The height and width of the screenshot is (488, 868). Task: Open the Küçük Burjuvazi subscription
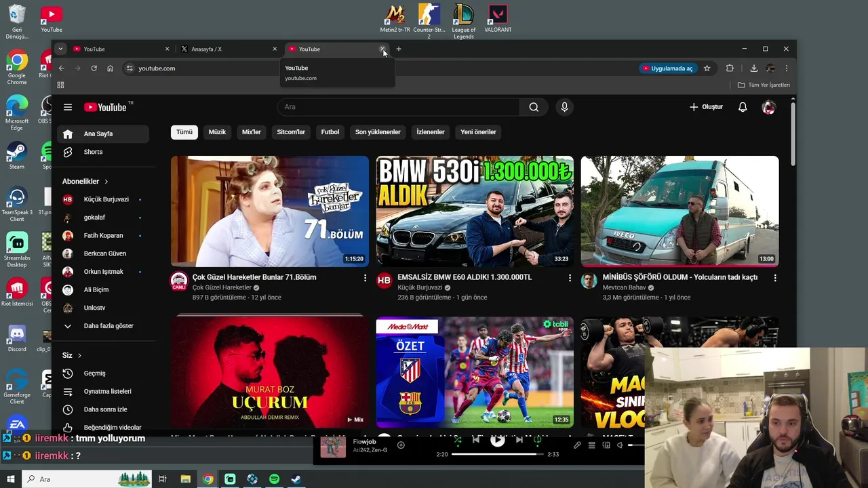(x=103, y=199)
